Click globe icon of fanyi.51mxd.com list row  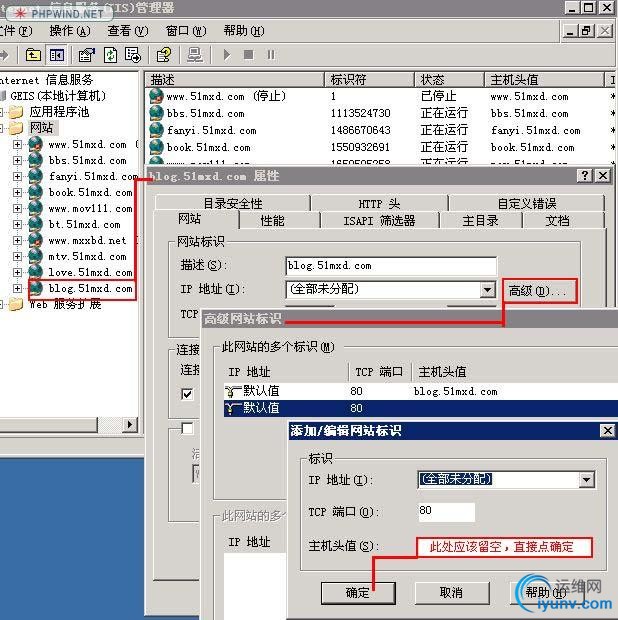point(157,130)
